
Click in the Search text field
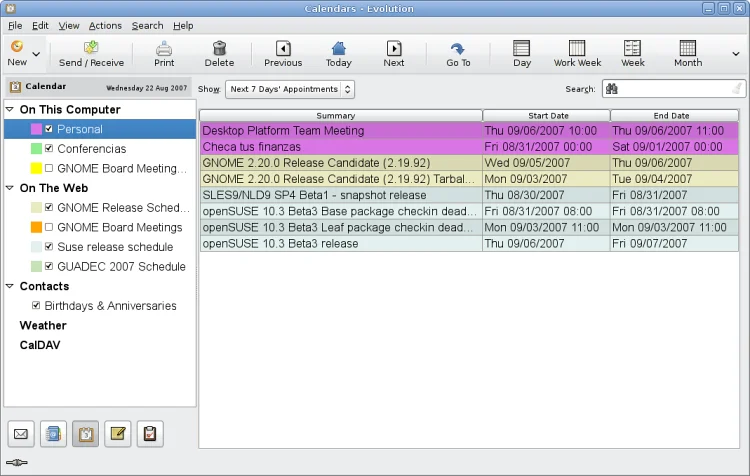coord(680,89)
